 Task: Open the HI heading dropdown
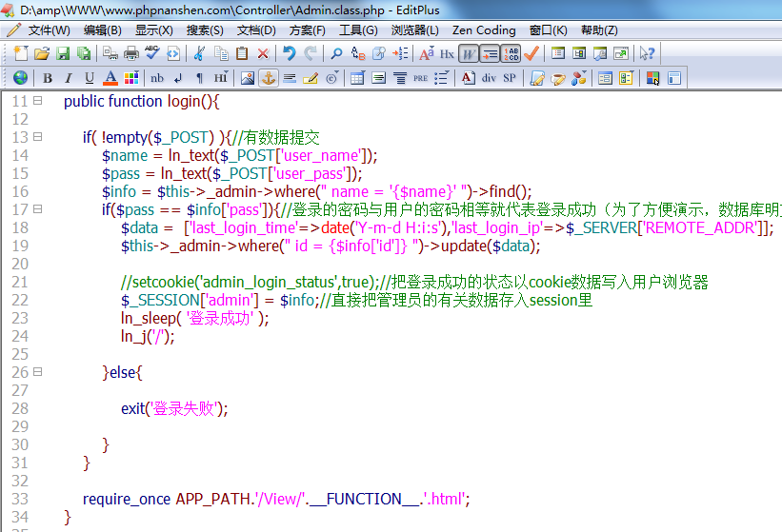tap(221, 78)
